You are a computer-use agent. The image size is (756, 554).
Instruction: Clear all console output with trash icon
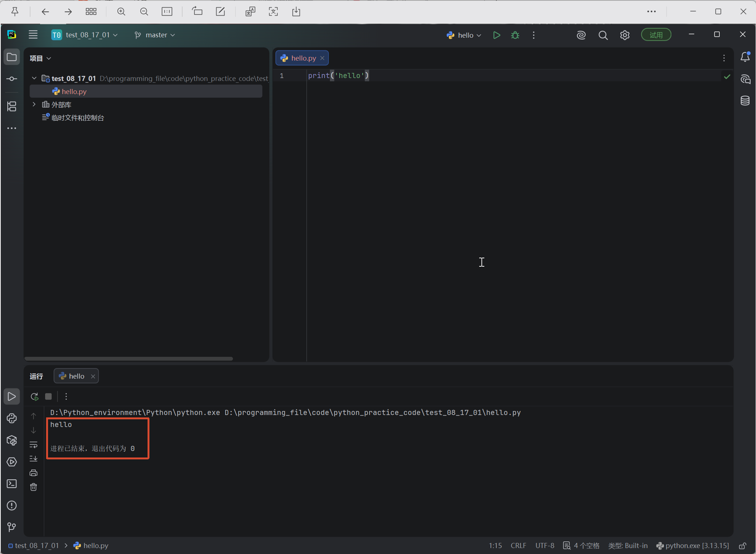(x=34, y=487)
